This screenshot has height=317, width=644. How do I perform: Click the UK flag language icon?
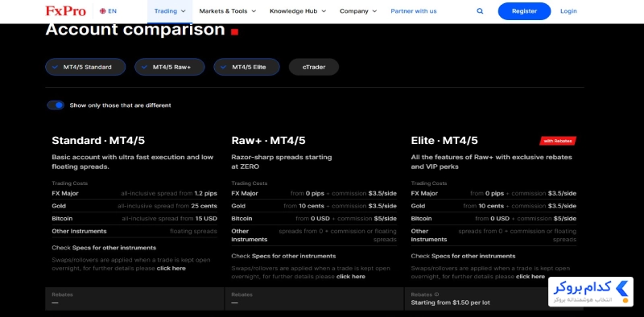click(103, 11)
